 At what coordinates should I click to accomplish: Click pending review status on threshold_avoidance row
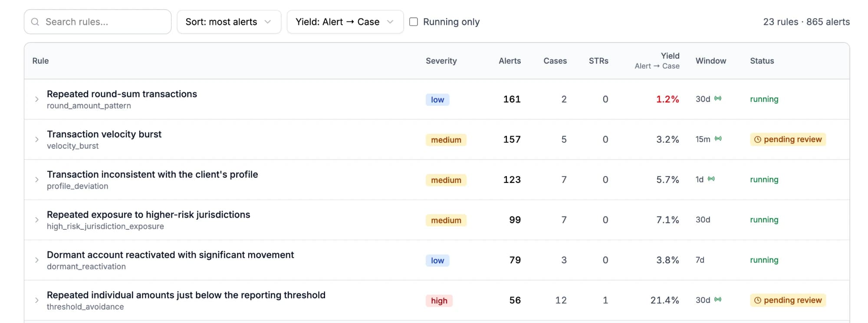point(788,300)
